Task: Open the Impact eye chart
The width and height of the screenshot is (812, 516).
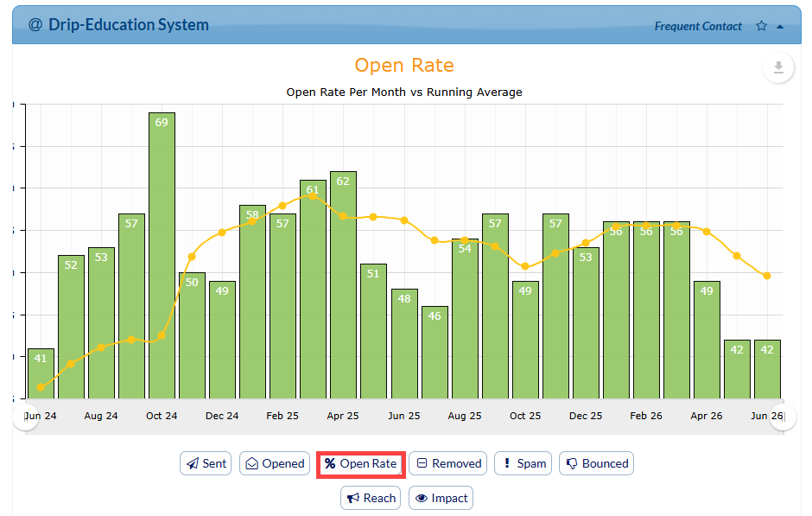Action: 441,498
